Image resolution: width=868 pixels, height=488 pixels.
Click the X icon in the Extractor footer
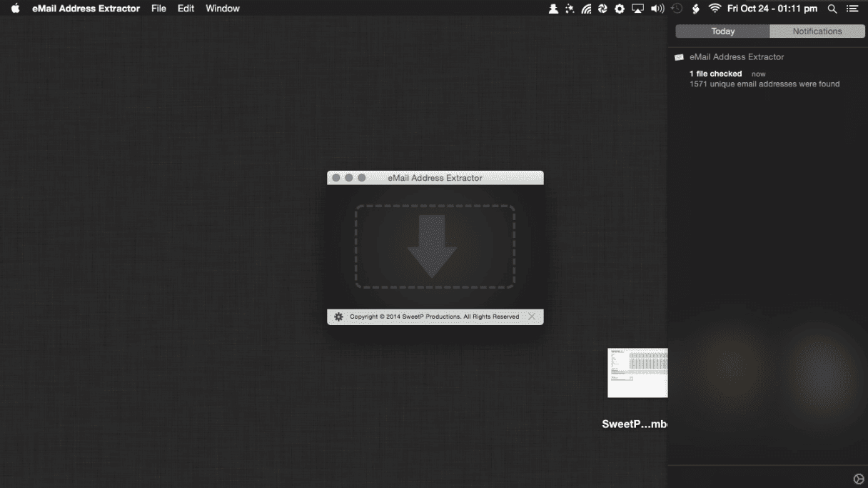(532, 317)
